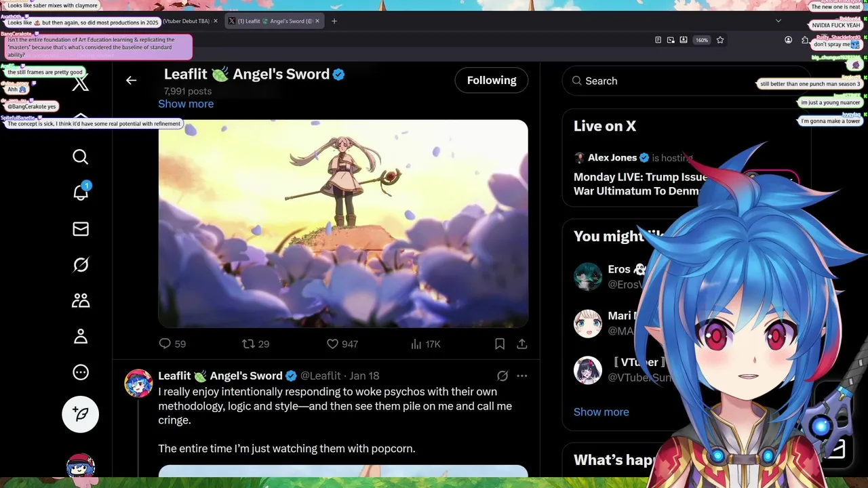868x488 pixels.
Task: Click the Following button
Action: [x=492, y=80]
